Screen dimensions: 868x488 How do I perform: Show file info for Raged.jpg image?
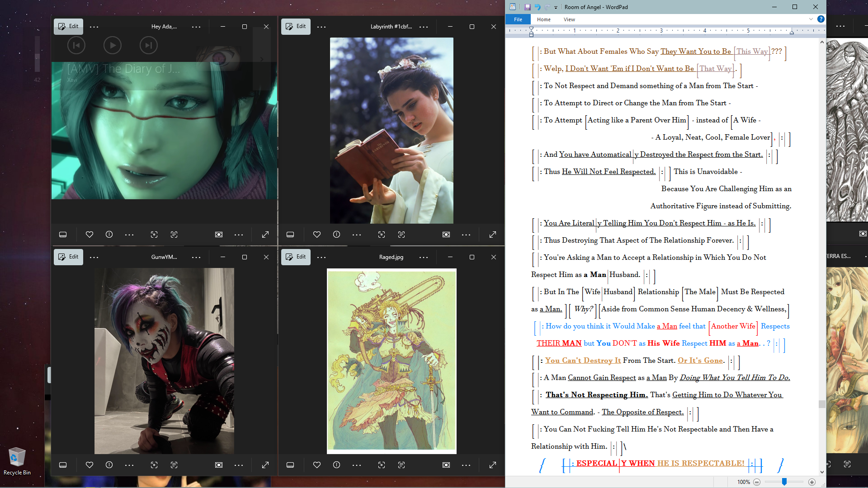[336, 465]
